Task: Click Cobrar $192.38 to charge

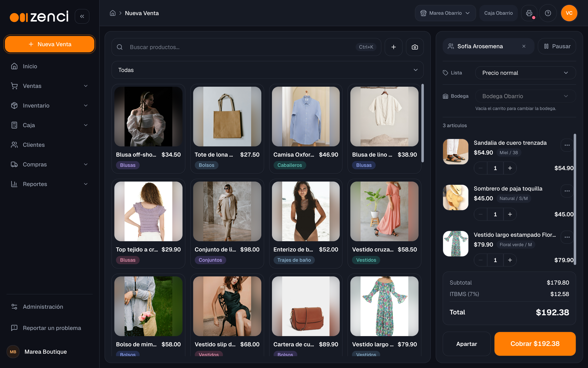Action: click(535, 344)
